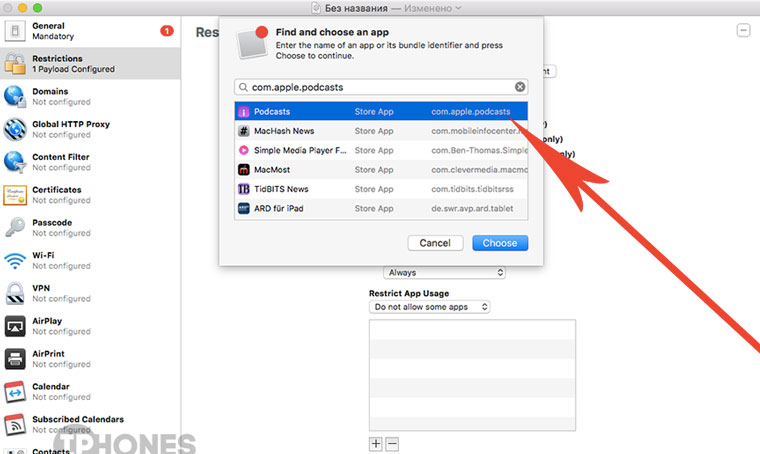Collapse the payload with the top-right minus icon
This screenshot has width=760, height=454.
click(744, 31)
